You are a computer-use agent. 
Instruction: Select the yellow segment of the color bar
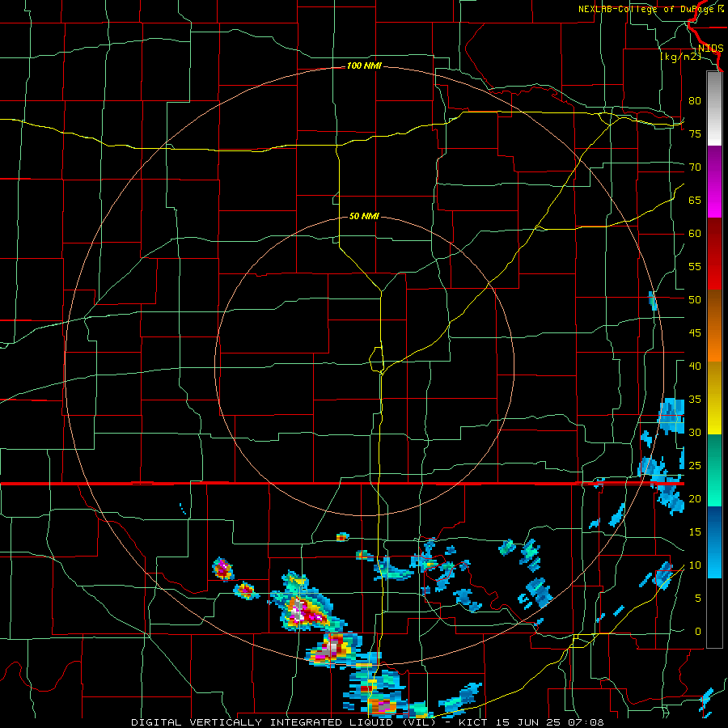(x=714, y=398)
